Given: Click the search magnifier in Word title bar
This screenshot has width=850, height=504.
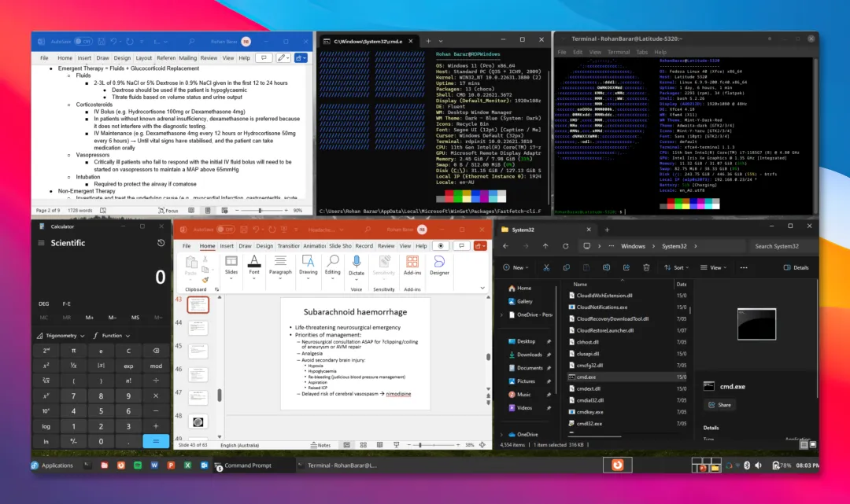Looking at the screenshot, I should point(191,41).
